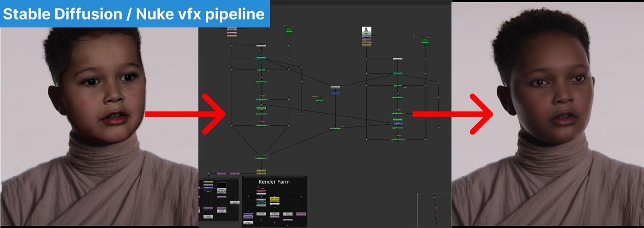Select the Read17 node with person thumbnail
The width and height of the screenshot is (644, 228).
point(367,31)
